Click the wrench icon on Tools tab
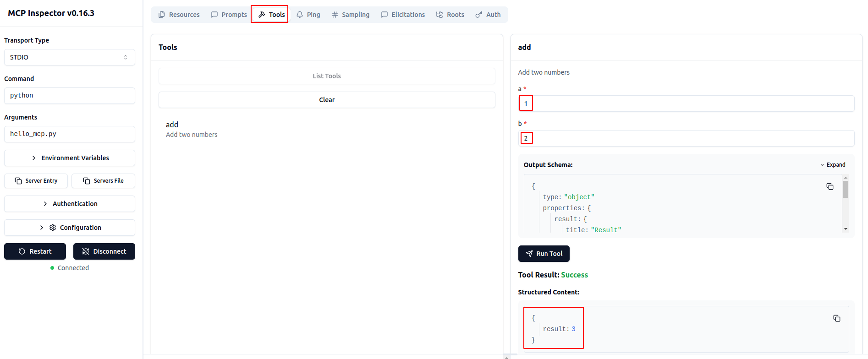 pyautogui.click(x=262, y=15)
